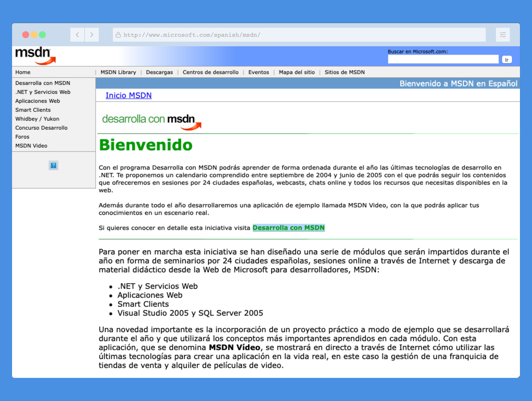The image size is (532, 401).
Task: Open MSDN Video in sidebar
Action: tap(31, 145)
